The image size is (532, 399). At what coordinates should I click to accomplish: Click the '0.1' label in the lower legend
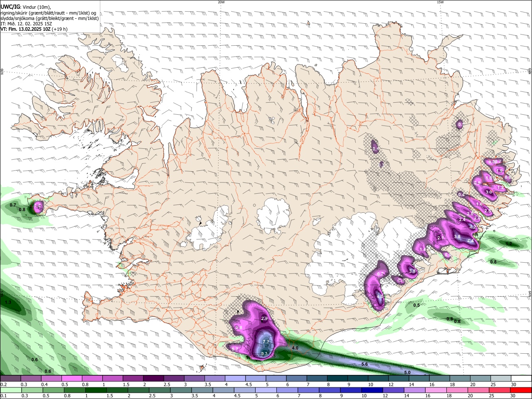pyautogui.click(x=3, y=396)
